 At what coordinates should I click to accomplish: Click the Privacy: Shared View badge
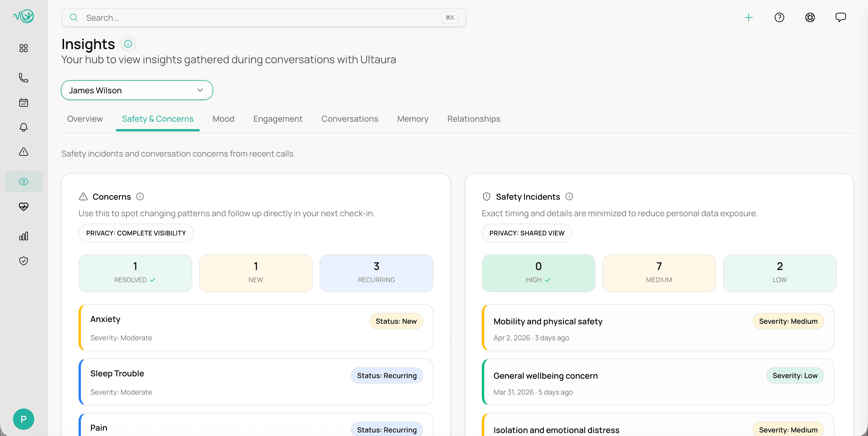click(527, 233)
